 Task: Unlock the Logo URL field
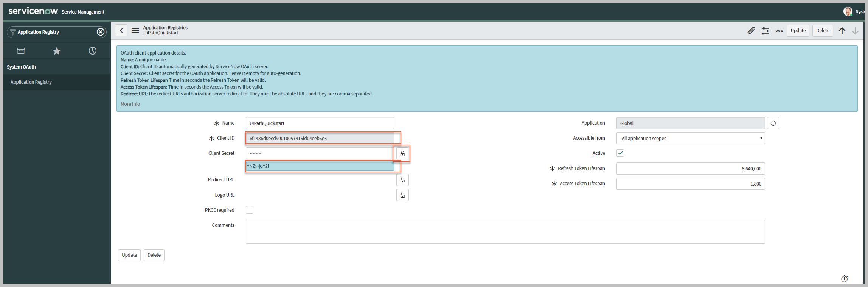tap(402, 195)
